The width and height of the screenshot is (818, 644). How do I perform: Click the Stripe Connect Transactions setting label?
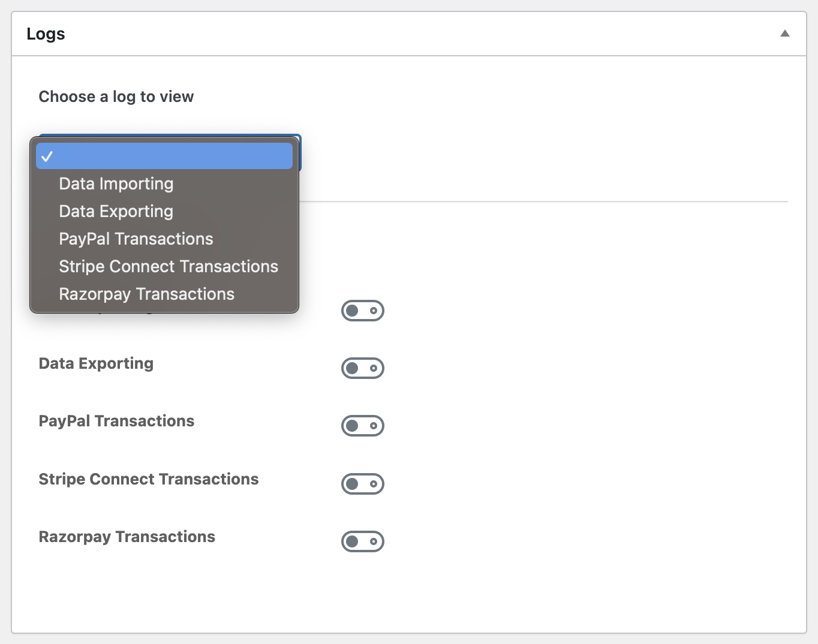[x=149, y=479]
